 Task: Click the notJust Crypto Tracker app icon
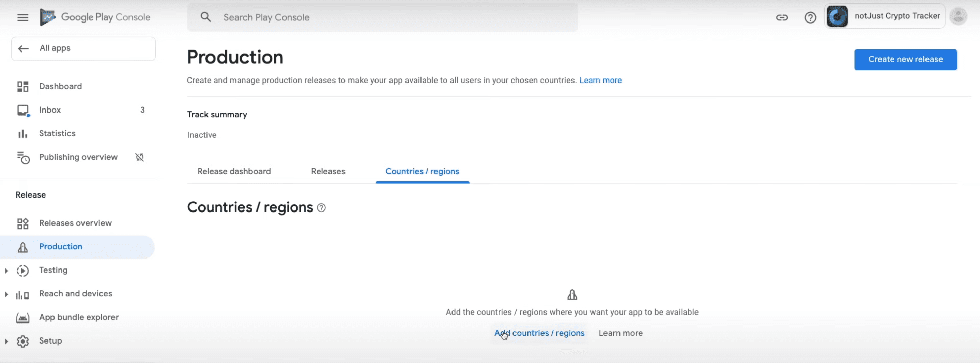837,16
